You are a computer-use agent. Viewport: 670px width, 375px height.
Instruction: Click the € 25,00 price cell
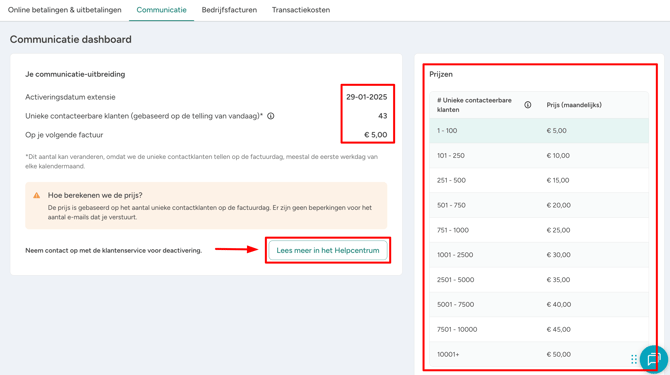tap(558, 230)
